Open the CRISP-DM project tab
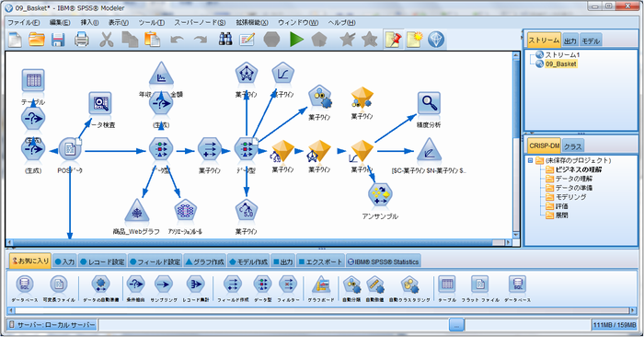Viewport: 644px width, 337px height. pos(544,145)
